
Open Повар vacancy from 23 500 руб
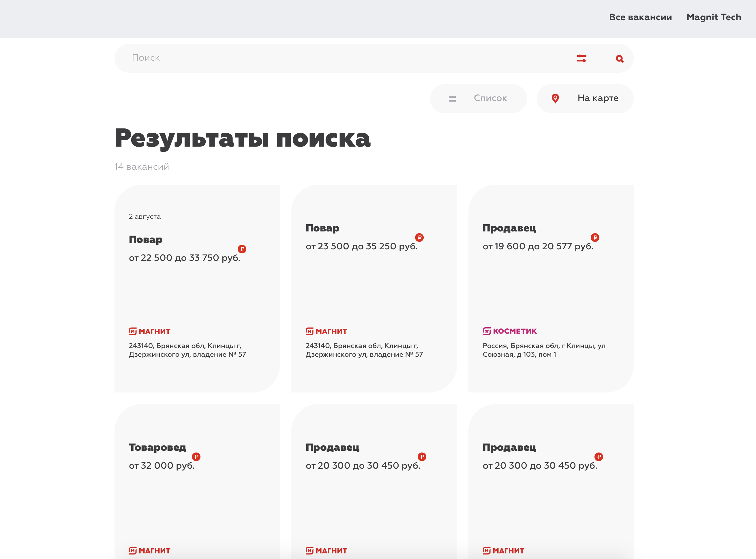322,228
